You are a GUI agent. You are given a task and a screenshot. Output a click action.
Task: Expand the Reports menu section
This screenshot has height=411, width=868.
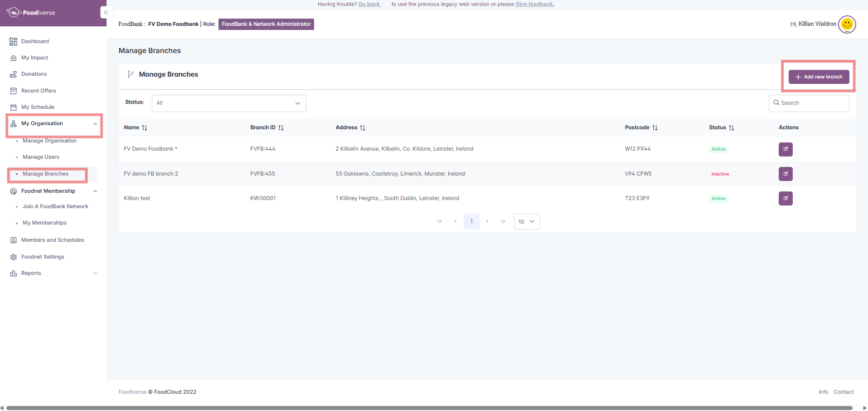(x=95, y=273)
